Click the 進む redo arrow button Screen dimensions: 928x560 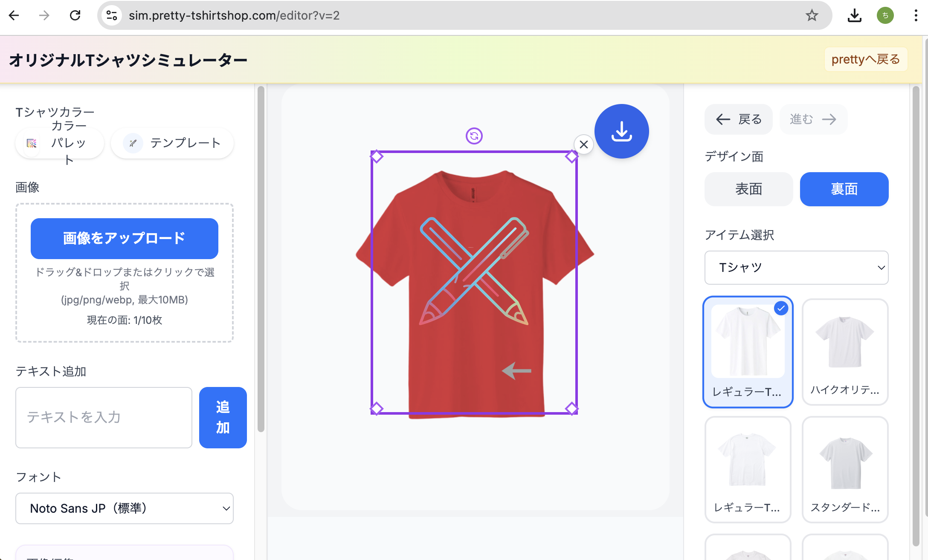(x=813, y=119)
